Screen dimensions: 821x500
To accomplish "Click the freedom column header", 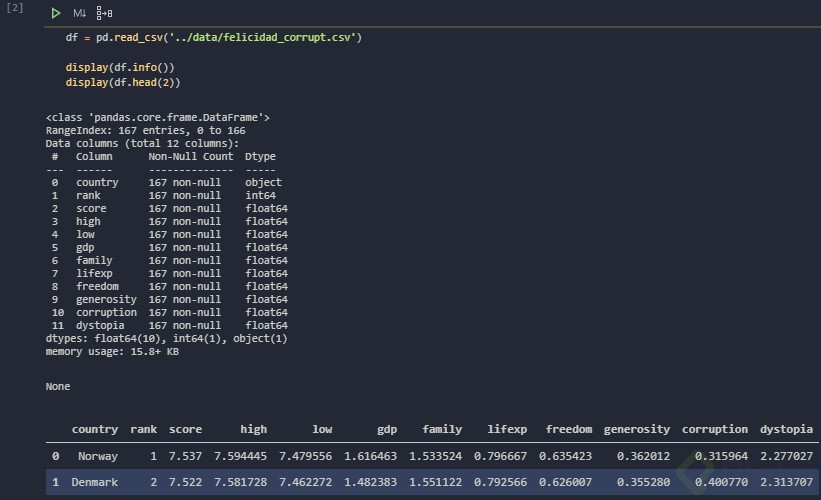I will click(569, 429).
